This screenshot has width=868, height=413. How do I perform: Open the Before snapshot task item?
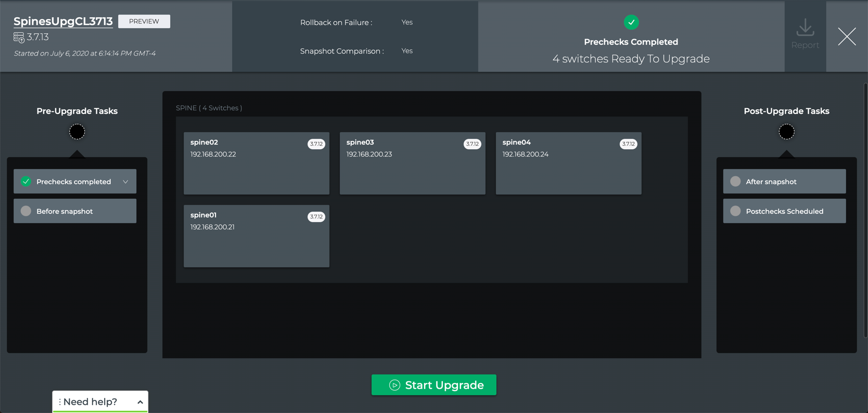click(x=75, y=211)
